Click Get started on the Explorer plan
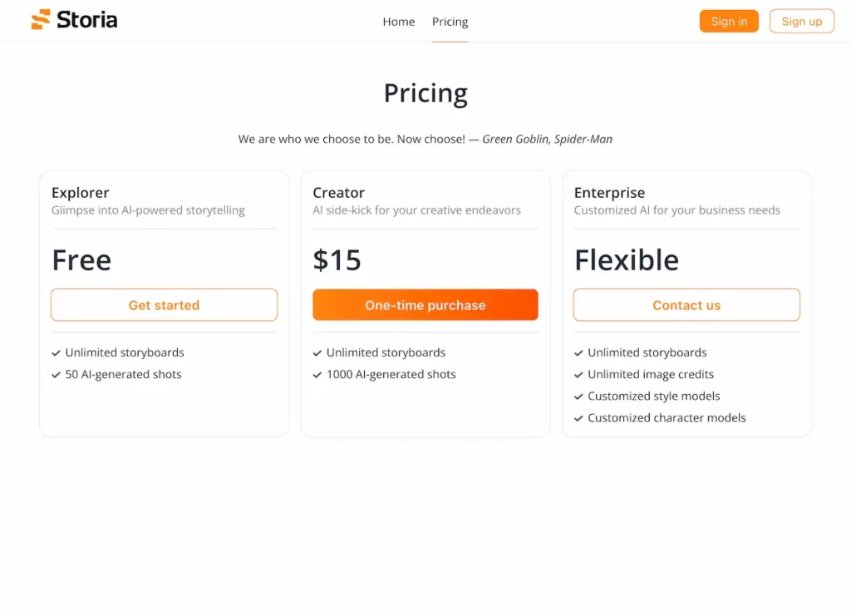The width and height of the screenshot is (851, 616). [164, 305]
